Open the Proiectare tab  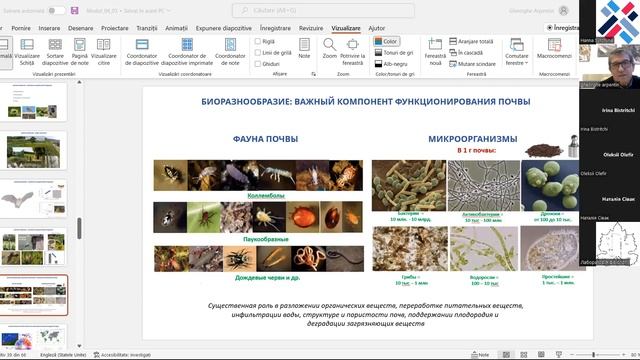pyautogui.click(x=115, y=28)
